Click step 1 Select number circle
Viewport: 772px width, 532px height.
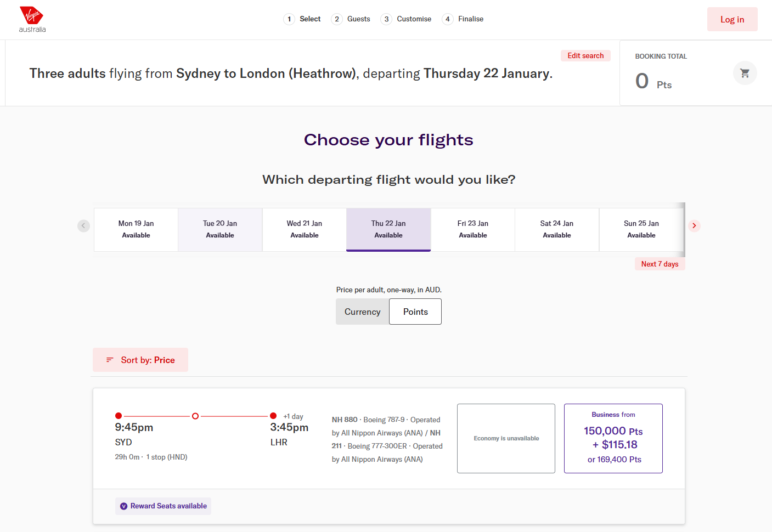[289, 19]
